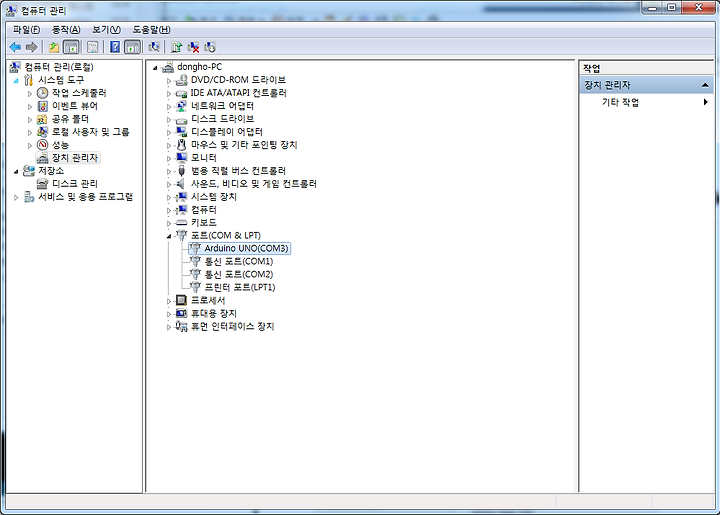This screenshot has height=515, width=720.
Task: Select 장치 관리자 in left tree
Action: [x=74, y=158]
